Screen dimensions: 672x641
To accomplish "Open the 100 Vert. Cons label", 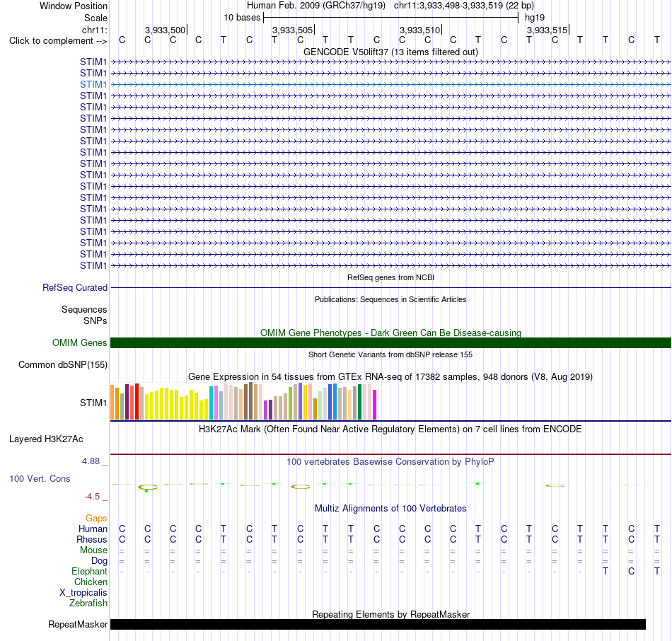I will tap(40, 478).
